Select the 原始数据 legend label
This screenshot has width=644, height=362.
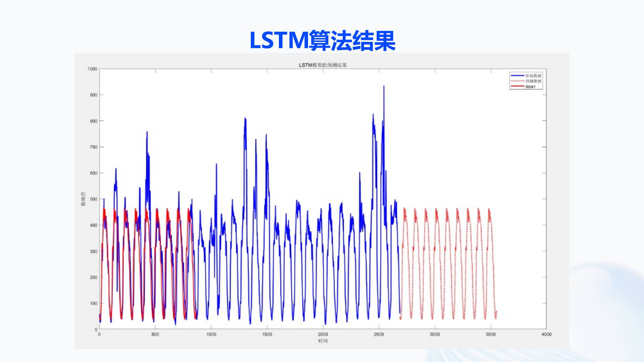(x=533, y=75)
